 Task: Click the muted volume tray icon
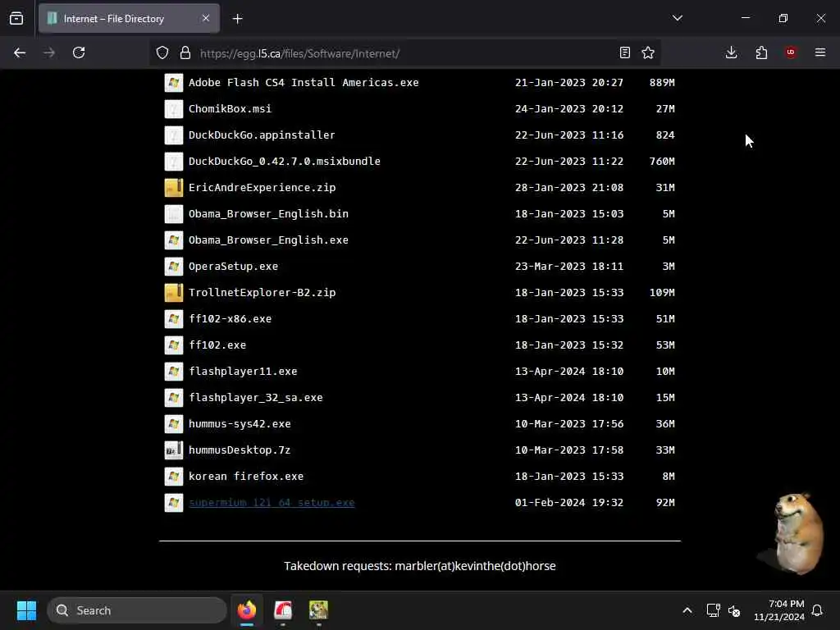734,610
